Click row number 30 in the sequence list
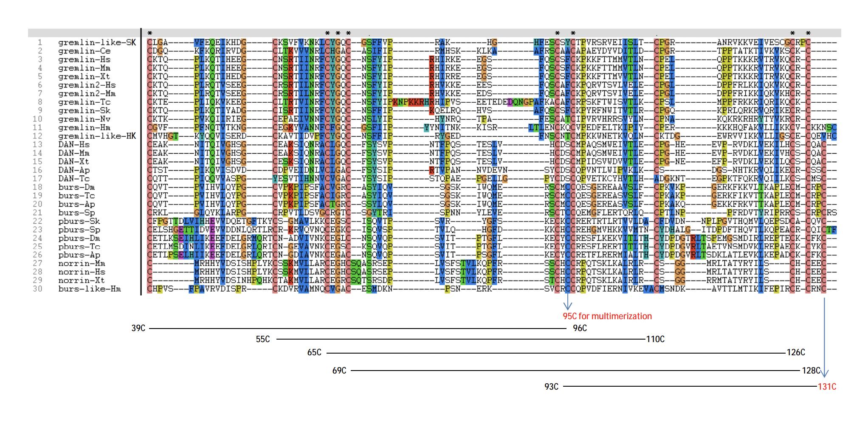 coord(38,289)
